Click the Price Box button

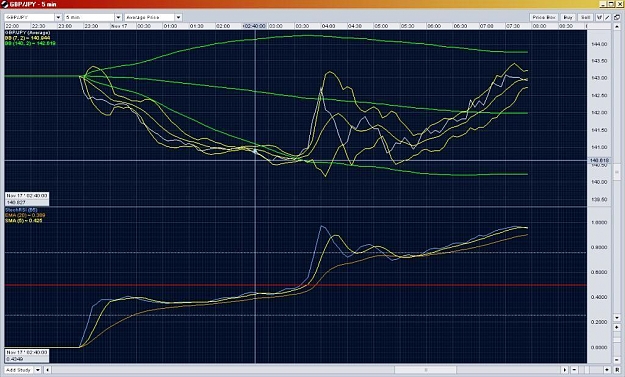[544, 17]
